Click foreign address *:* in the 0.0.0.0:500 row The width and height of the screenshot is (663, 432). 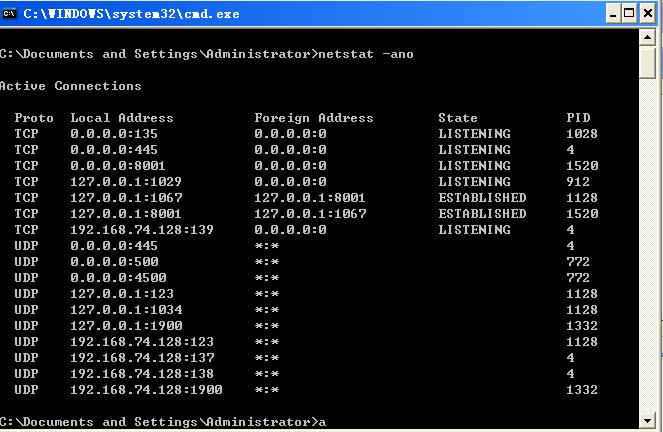coord(266,262)
